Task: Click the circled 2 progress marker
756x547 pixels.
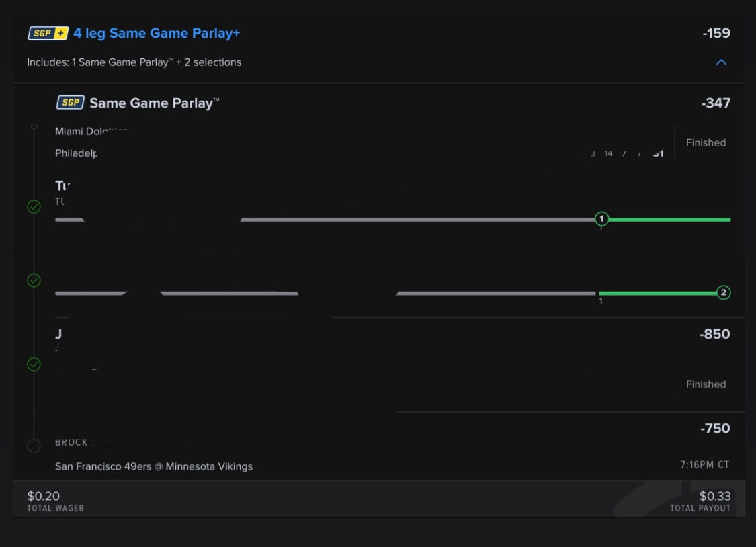Action: (723, 292)
